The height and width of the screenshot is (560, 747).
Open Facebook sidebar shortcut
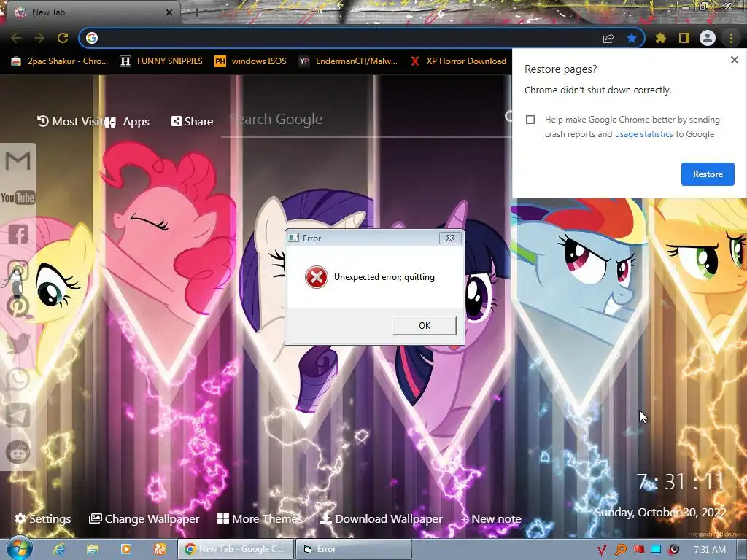(18, 234)
